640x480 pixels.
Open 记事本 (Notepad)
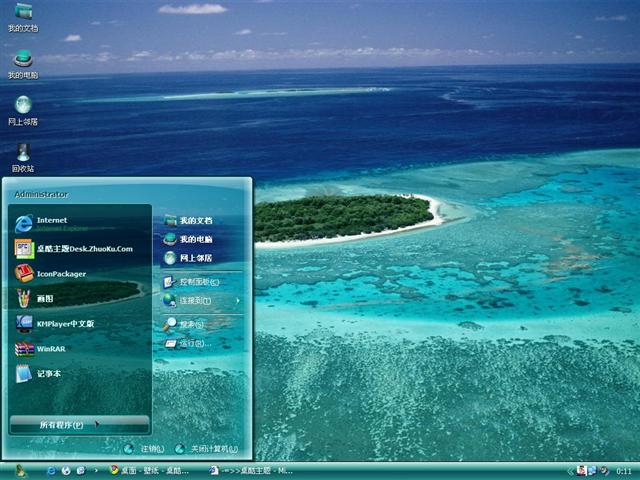(49, 374)
